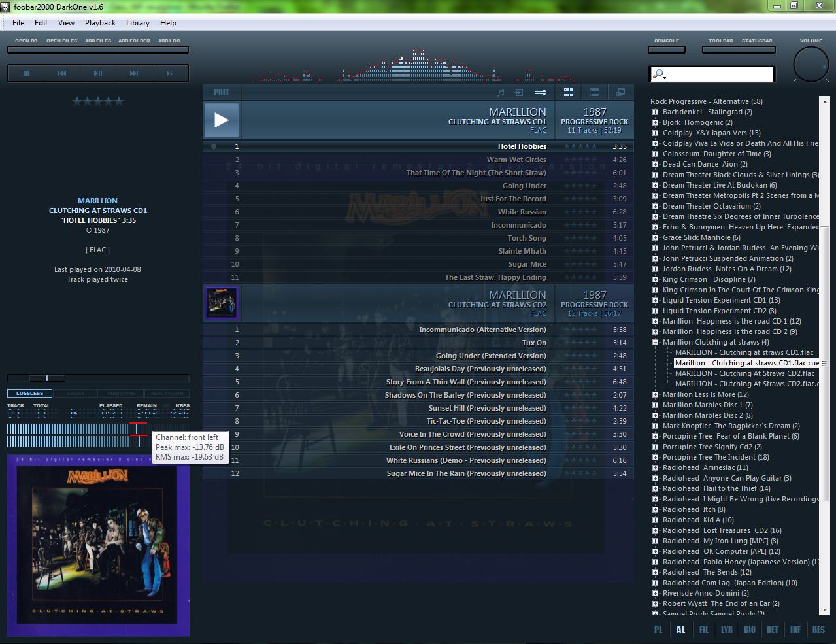Switch to grouped album playlist view icon
Viewport: 836px width, 644px height.
coord(569,92)
